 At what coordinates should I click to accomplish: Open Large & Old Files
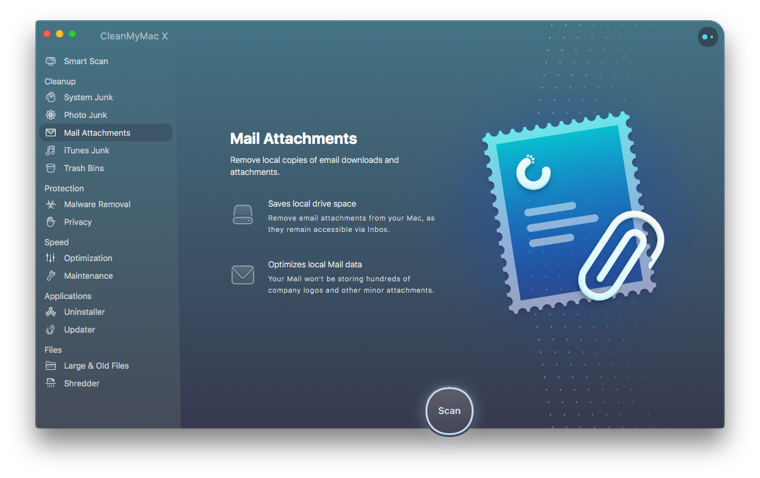[x=96, y=366]
